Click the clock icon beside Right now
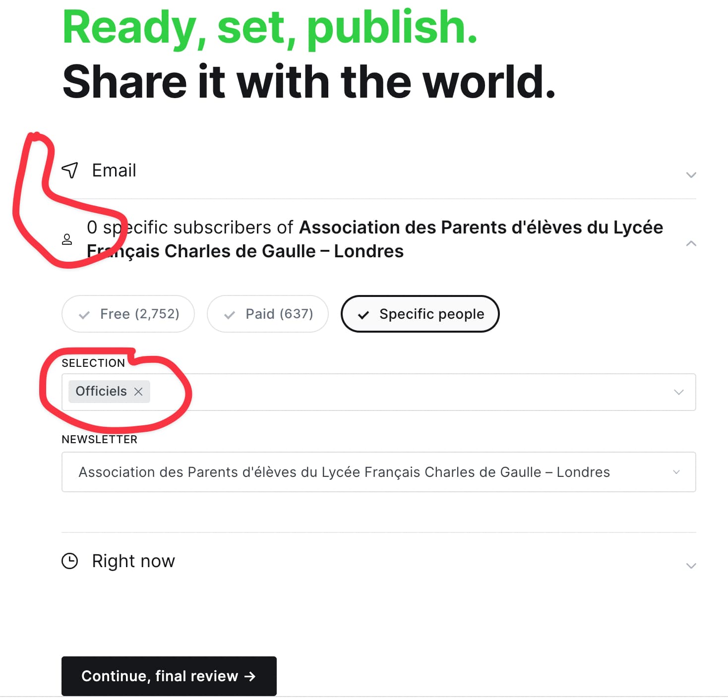 (x=70, y=561)
